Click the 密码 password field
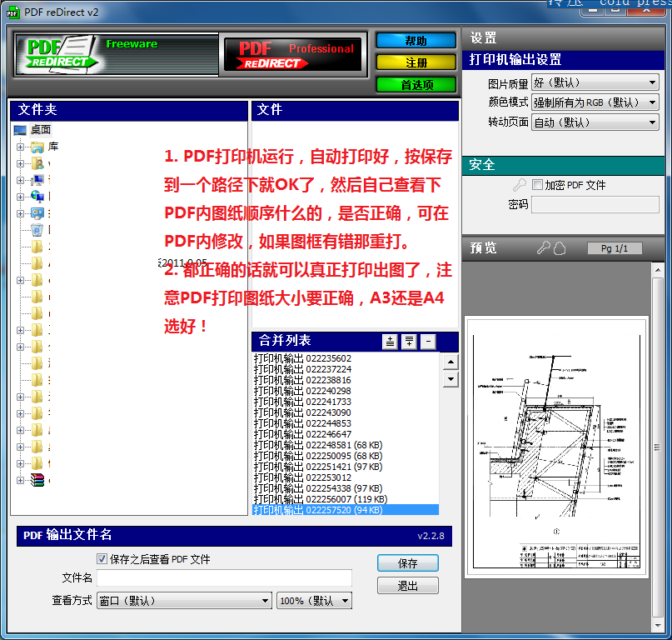Viewport: 672px width, 640px height. click(595, 205)
